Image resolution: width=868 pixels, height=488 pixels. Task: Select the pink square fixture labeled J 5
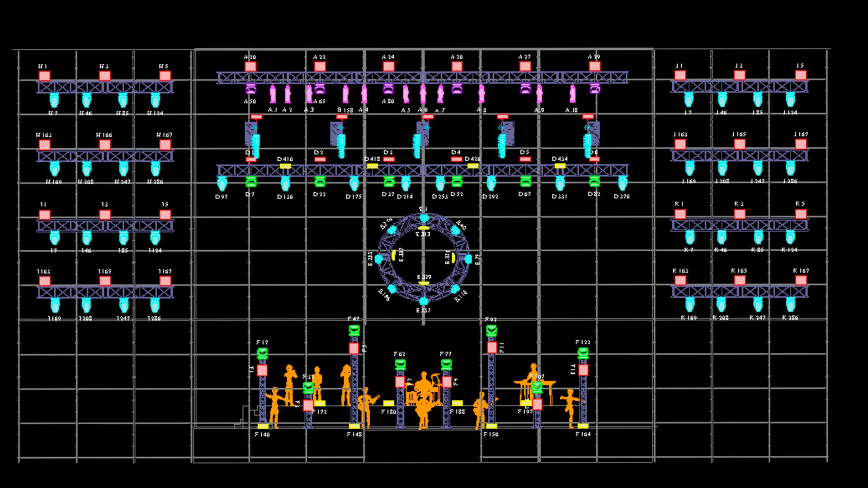[801, 75]
